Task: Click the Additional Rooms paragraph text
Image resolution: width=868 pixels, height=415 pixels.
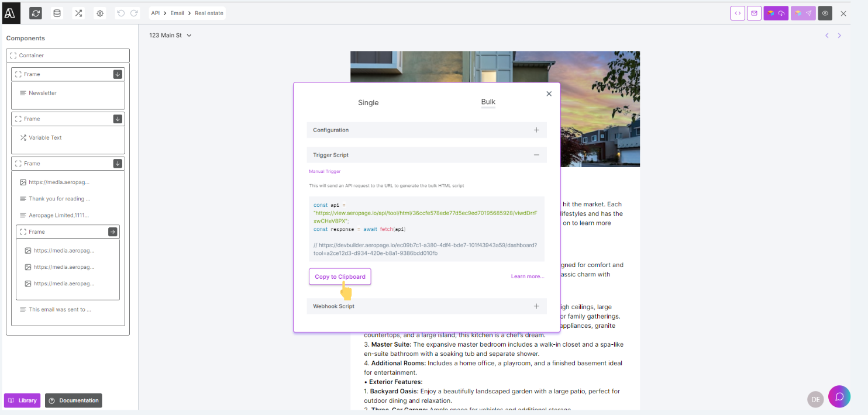Action: tap(493, 368)
